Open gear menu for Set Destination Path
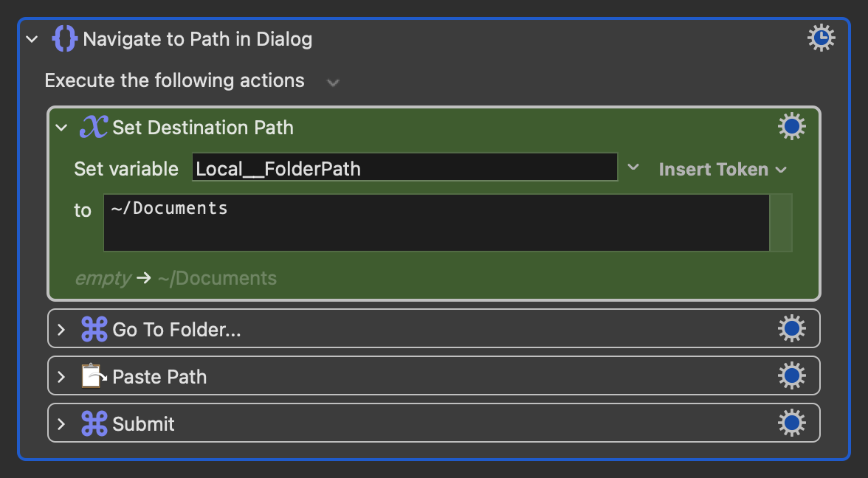This screenshot has width=868, height=478. click(x=791, y=127)
